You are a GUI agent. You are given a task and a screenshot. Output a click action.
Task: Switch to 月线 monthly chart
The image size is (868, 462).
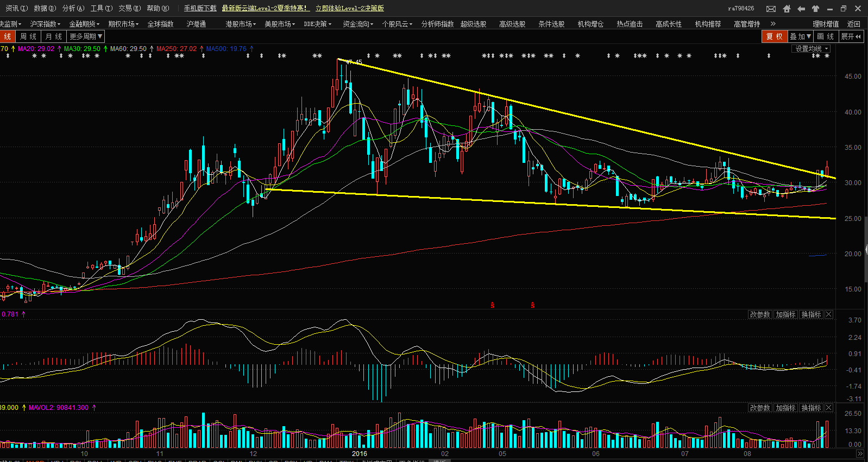tap(53, 36)
